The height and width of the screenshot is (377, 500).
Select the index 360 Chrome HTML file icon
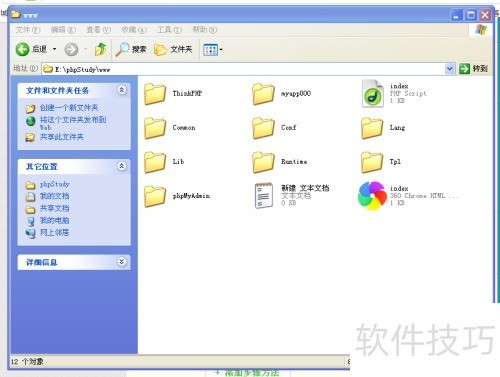click(372, 196)
